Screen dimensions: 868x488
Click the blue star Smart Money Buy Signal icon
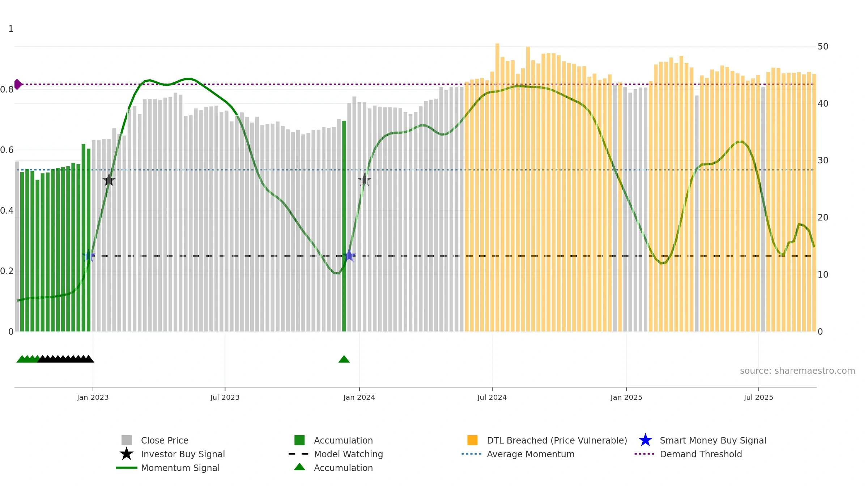tap(645, 440)
